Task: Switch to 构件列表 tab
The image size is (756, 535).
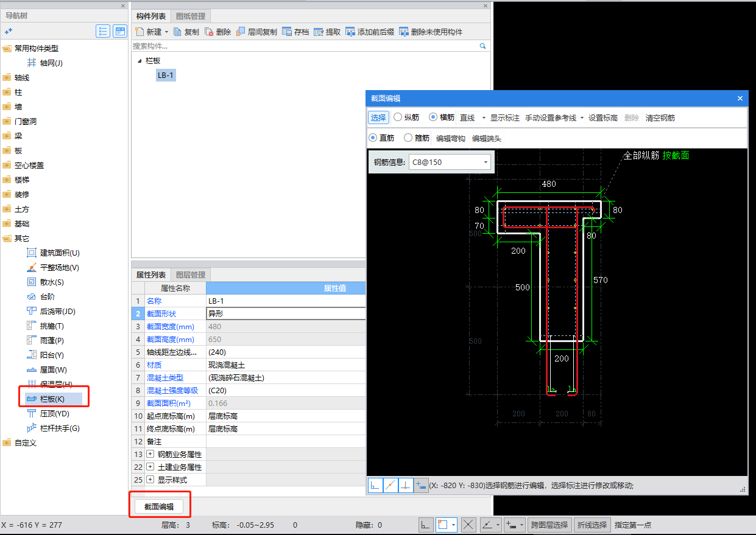Action: (151, 16)
